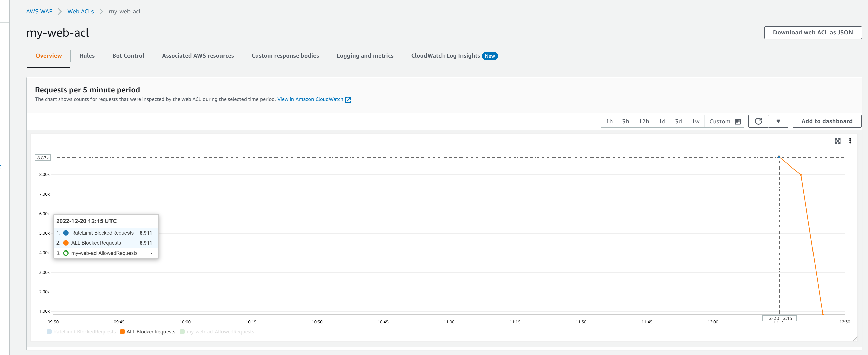Select the 1w time range
868x355 pixels.
click(x=695, y=121)
